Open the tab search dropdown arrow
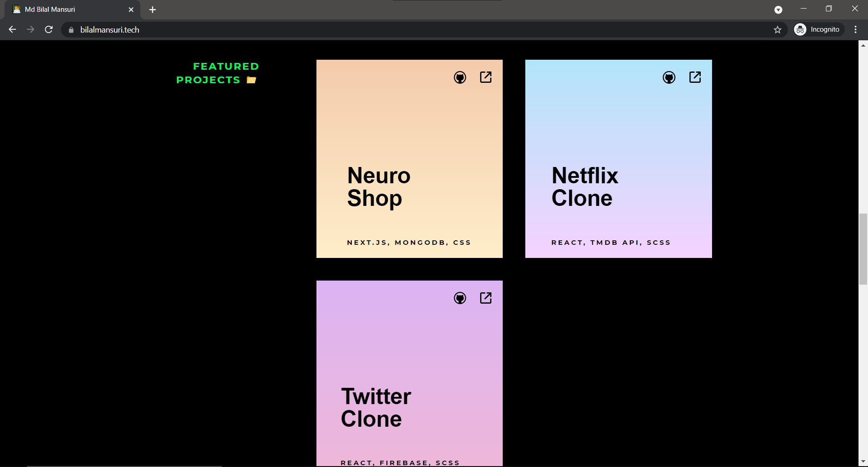 [x=778, y=10]
